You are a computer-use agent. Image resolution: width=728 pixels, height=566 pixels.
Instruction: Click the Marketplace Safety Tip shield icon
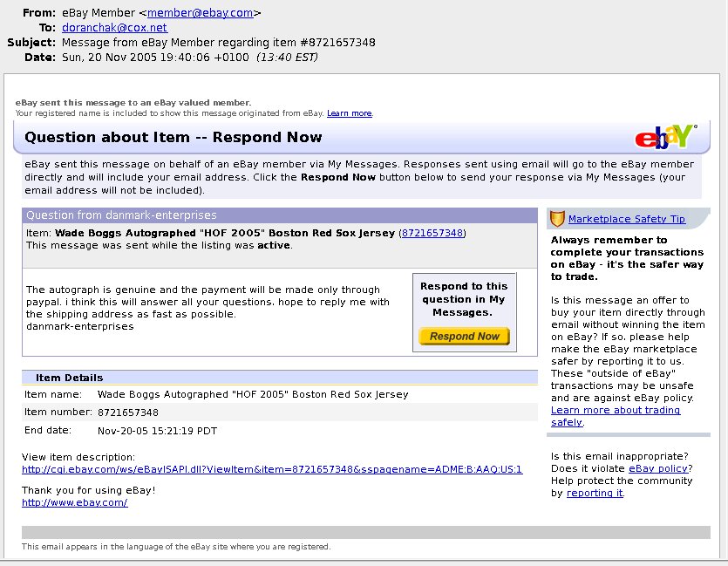click(557, 219)
